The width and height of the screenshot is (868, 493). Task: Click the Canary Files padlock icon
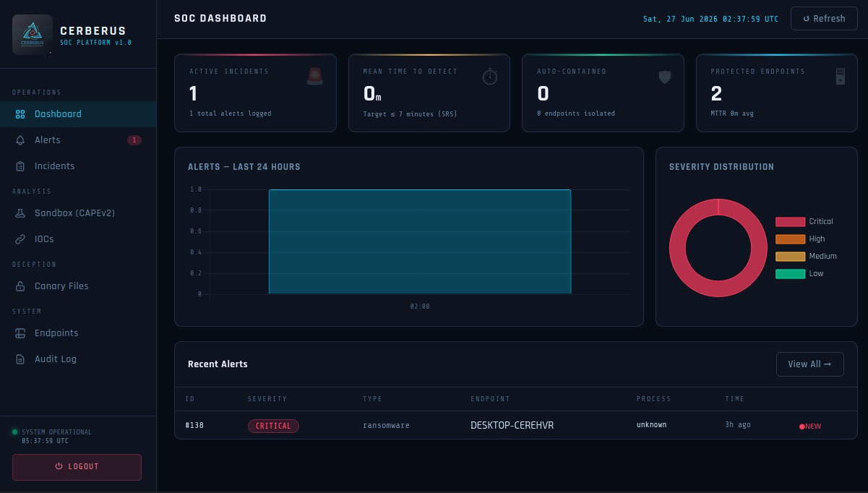point(20,286)
